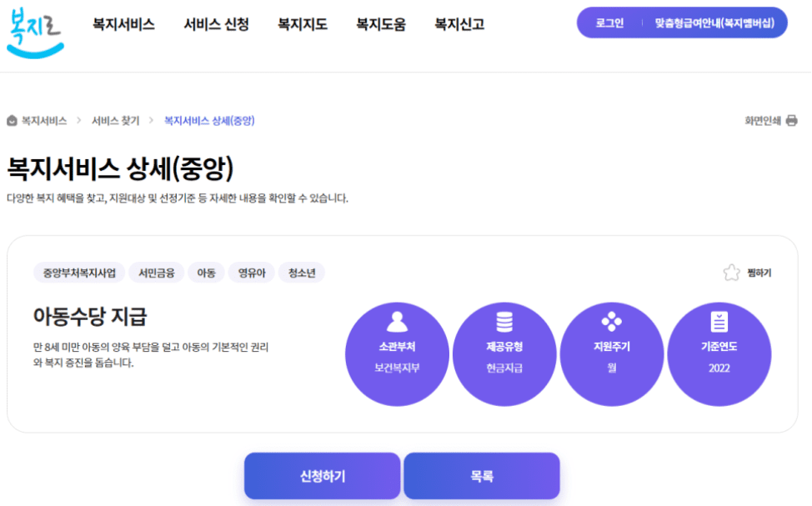Click 서비스 찾기 in the breadcrumb trail
Screen dimensions: 812x506
click(x=116, y=121)
